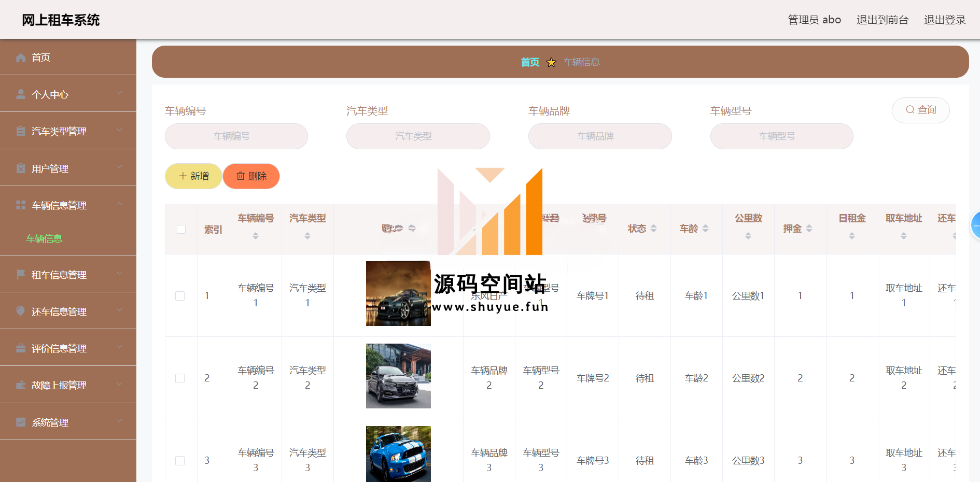
Task: Sort by 取车地址 column arrows
Action: click(x=904, y=236)
